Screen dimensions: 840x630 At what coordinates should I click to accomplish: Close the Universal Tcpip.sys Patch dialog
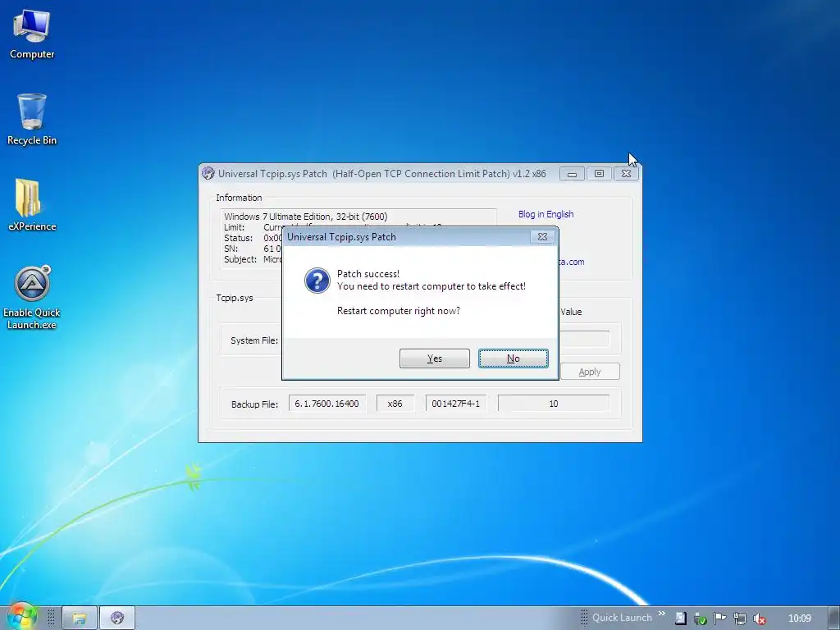point(542,237)
